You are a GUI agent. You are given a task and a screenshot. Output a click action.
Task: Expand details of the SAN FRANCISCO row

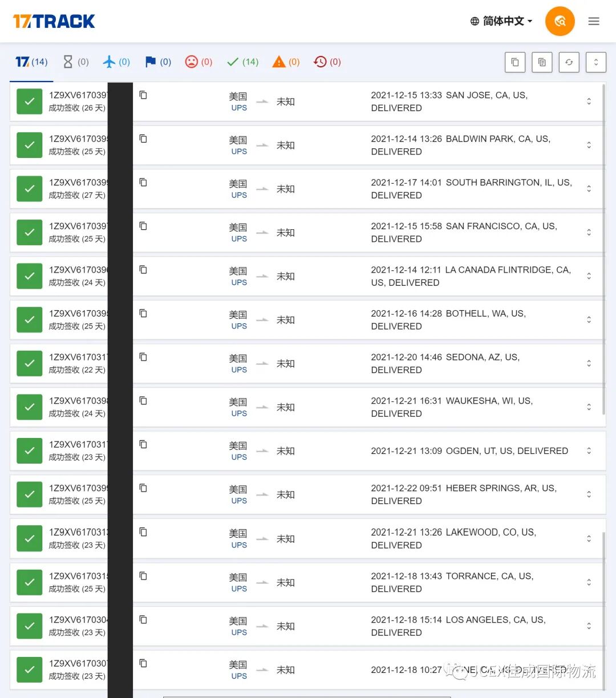pyautogui.click(x=589, y=232)
